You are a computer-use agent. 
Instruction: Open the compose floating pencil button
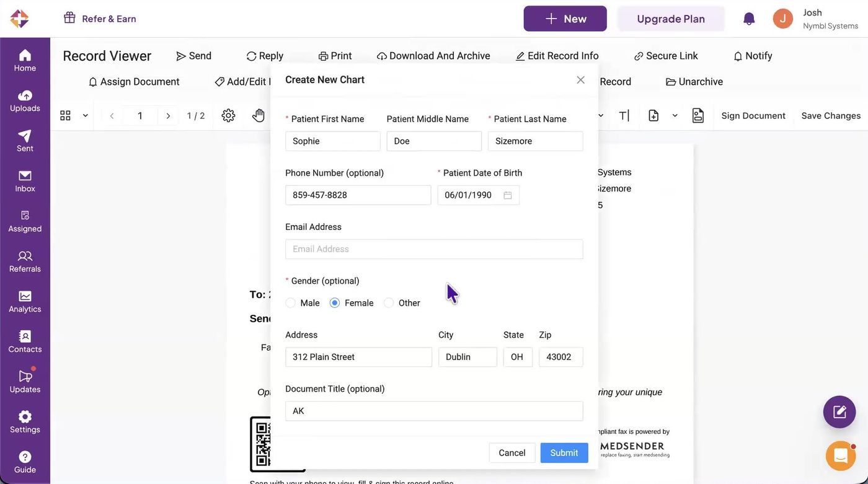click(839, 412)
